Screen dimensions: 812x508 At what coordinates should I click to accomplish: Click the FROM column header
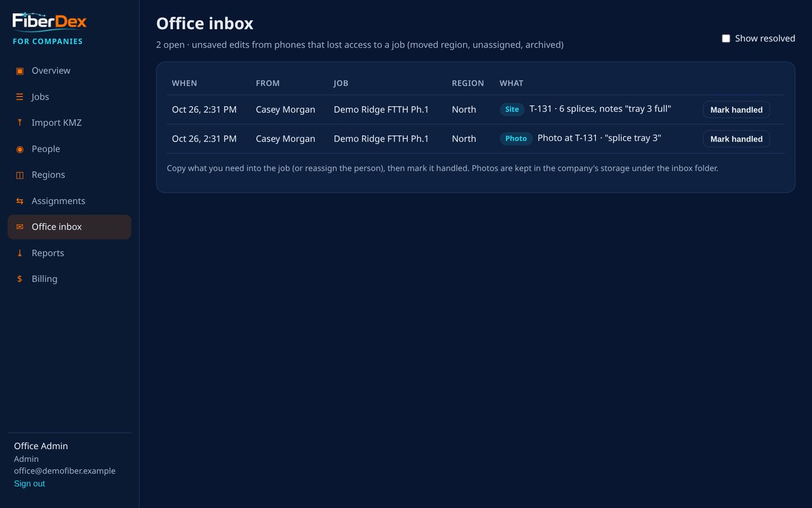[268, 83]
